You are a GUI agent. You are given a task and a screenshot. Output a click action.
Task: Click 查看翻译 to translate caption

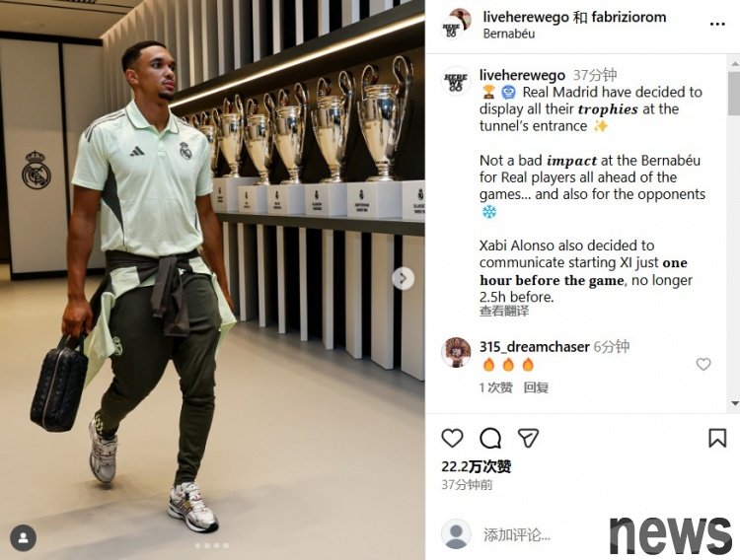504,311
